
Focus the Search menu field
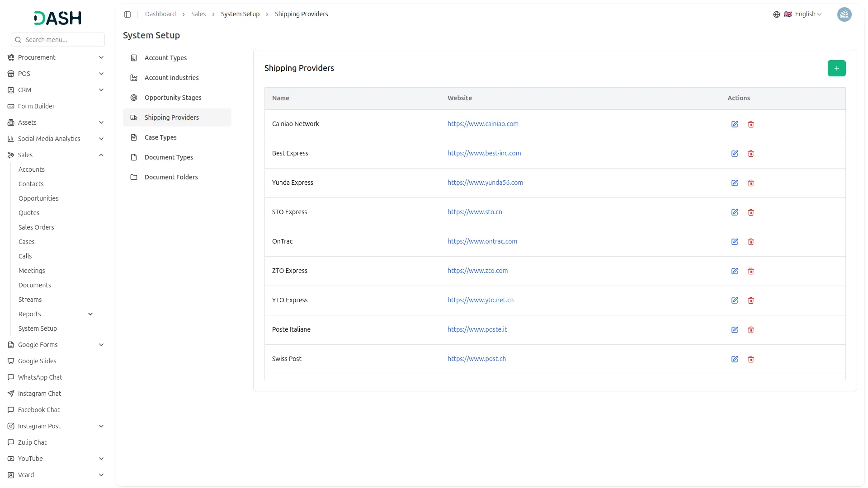(x=58, y=40)
